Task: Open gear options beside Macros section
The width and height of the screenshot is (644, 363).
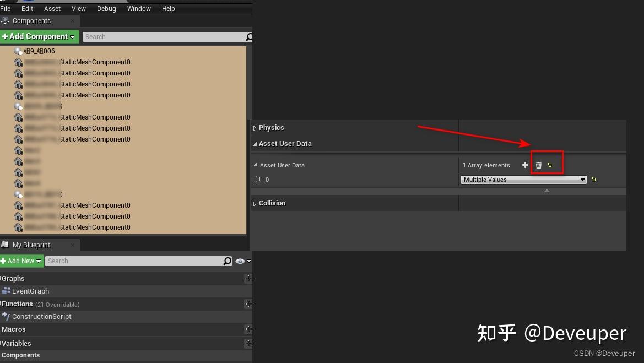Action: (248, 329)
